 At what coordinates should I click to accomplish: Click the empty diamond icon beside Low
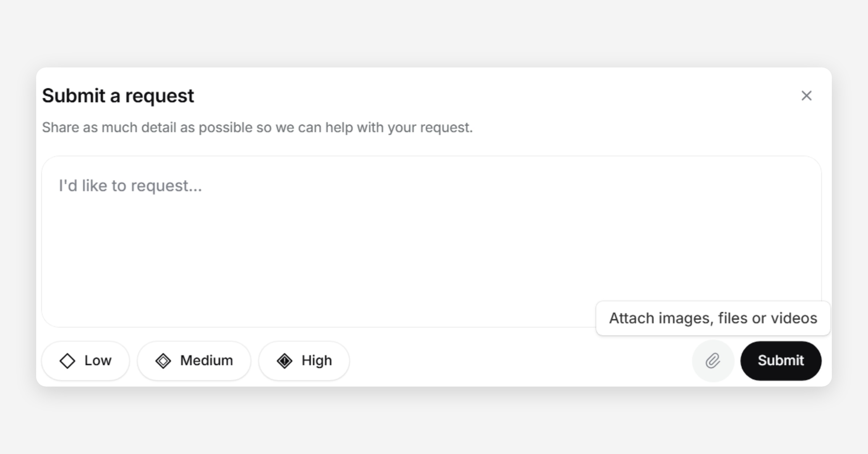(x=67, y=361)
